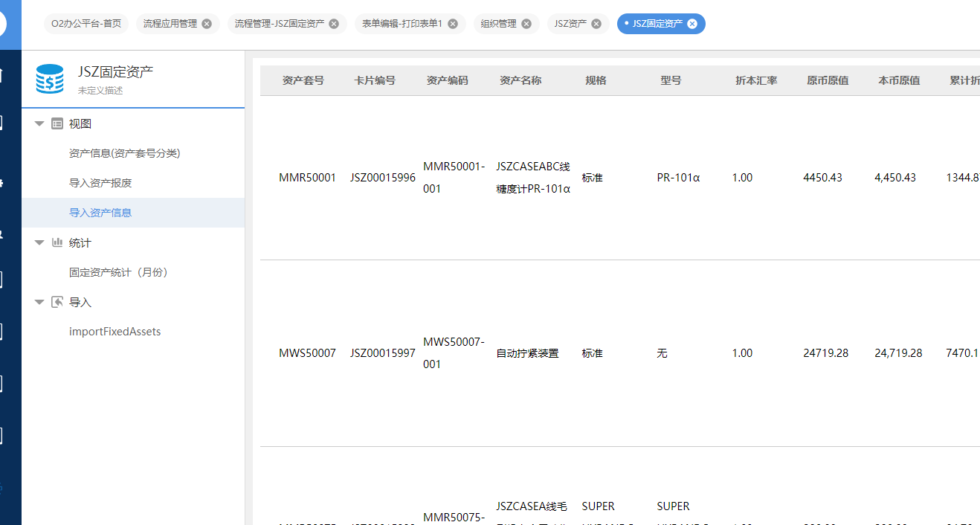Select value 24719.28 in 原币原值

coord(825,353)
